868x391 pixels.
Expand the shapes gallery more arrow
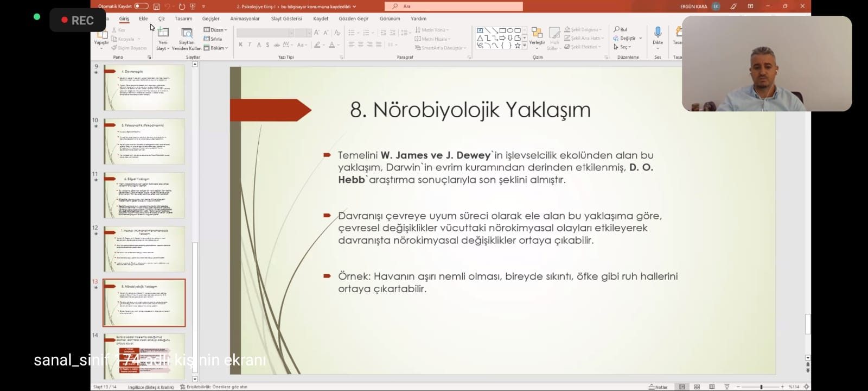(x=525, y=46)
